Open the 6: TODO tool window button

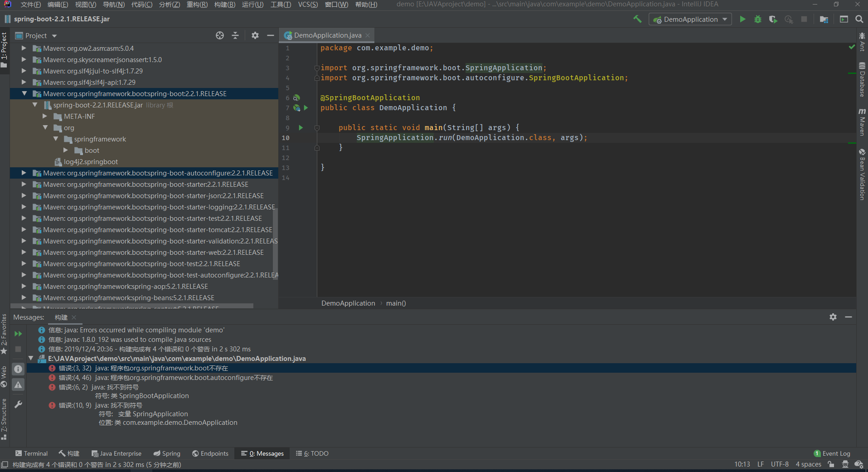[x=312, y=453]
